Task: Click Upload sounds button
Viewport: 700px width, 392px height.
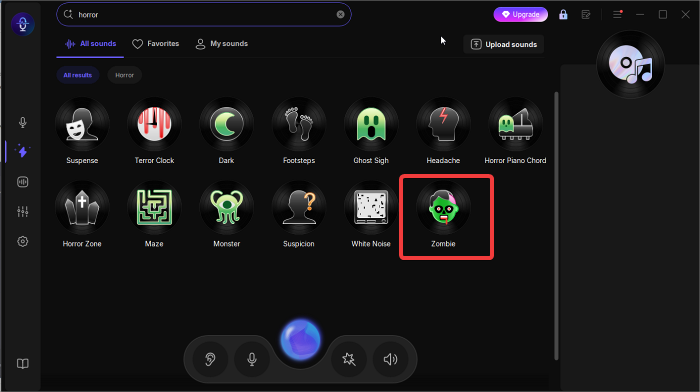Action: tap(504, 44)
